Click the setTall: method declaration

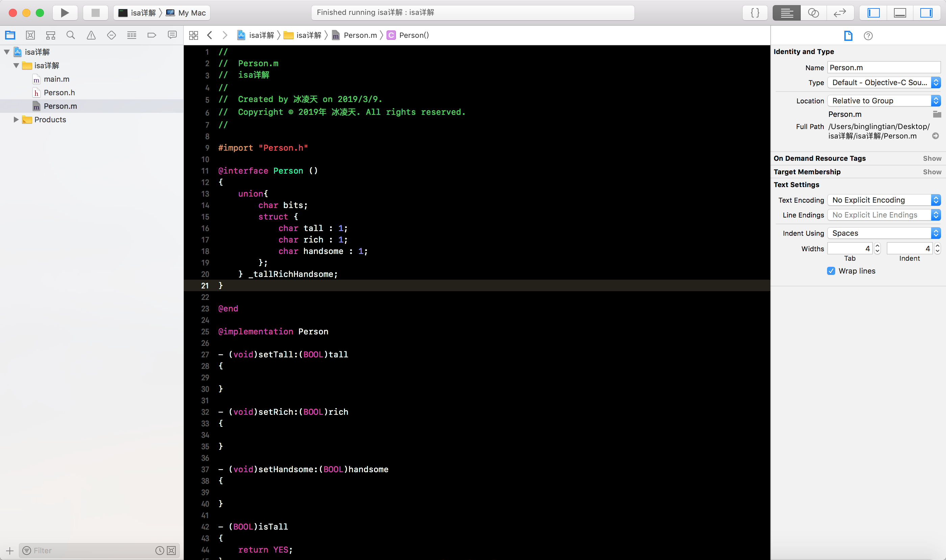[x=283, y=355]
